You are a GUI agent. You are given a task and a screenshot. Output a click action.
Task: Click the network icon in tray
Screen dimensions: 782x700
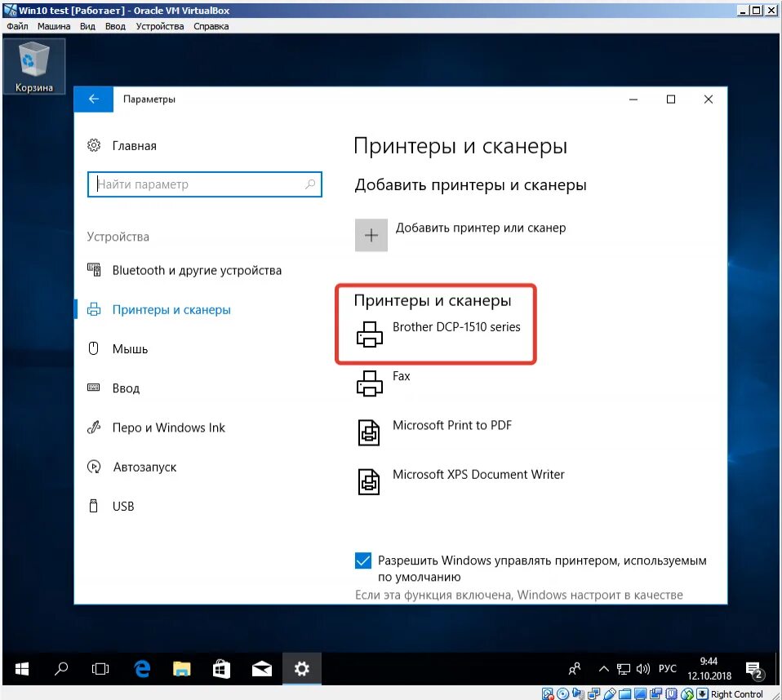[x=623, y=669]
